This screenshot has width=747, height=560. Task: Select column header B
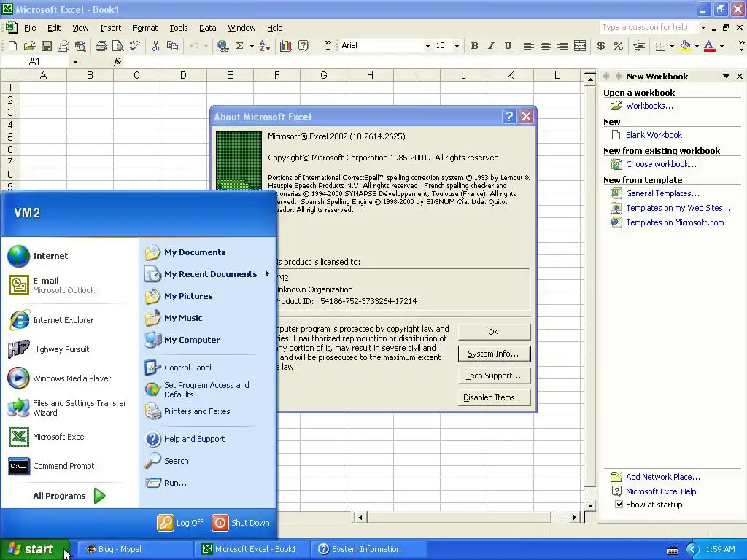[90, 75]
